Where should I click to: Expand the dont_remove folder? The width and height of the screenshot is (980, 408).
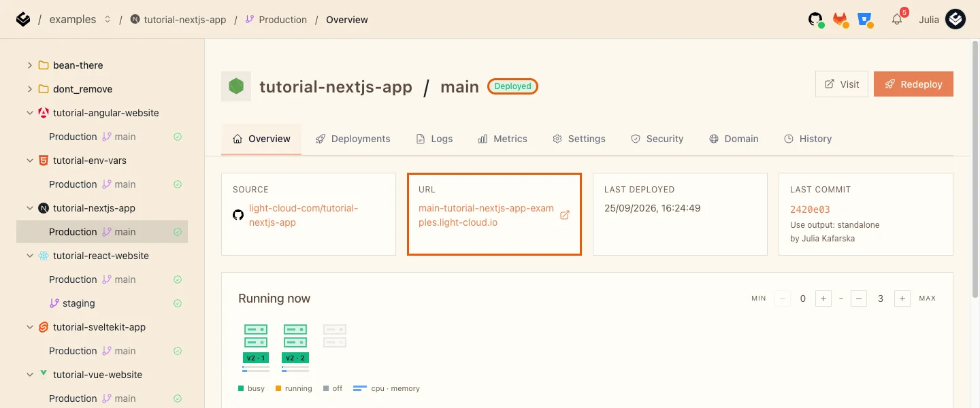coord(29,89)
